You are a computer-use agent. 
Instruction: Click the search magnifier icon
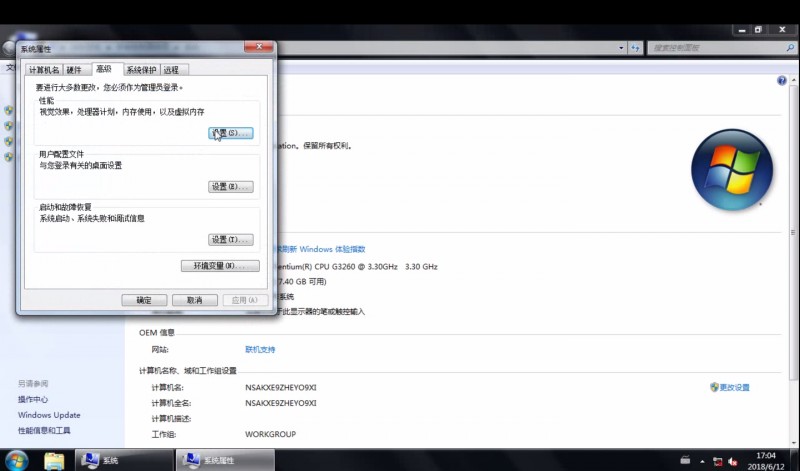pos(790,47)
